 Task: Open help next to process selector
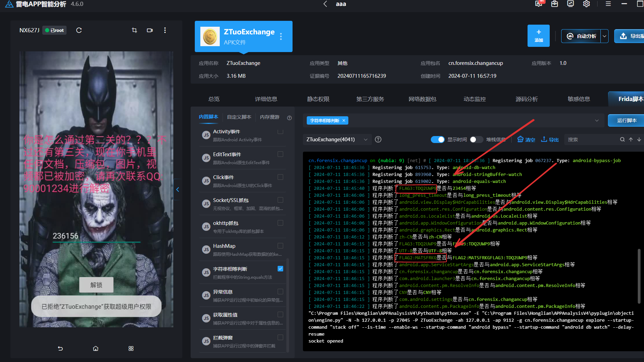[378, 139]
